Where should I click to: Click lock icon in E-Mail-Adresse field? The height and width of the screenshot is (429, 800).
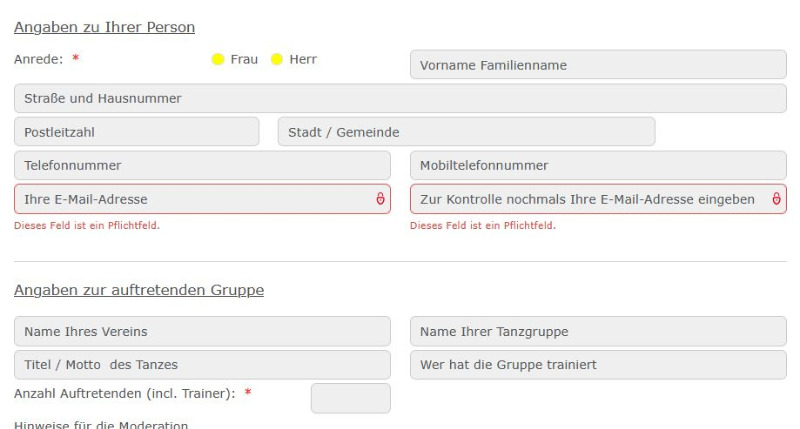tap(380, 199)
